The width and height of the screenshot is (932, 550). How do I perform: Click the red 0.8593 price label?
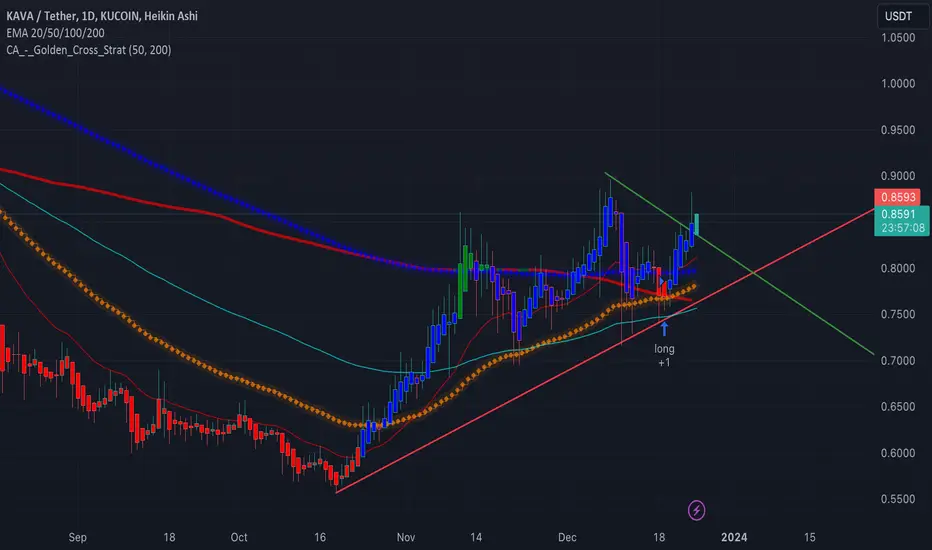898,197
